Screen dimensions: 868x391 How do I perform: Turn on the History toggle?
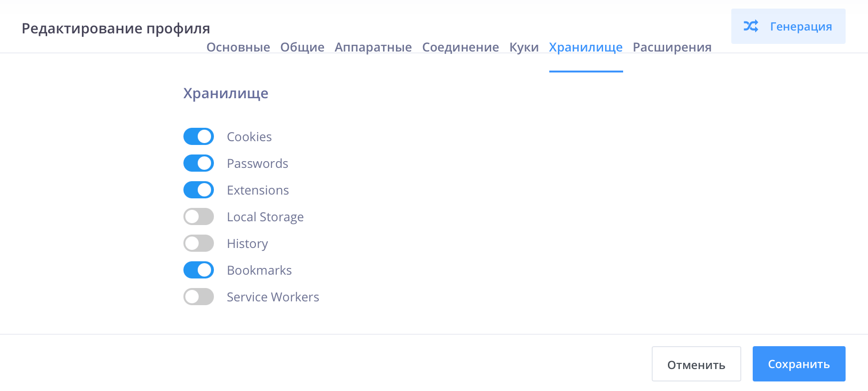pyautogui.click(x=199, y=244)
